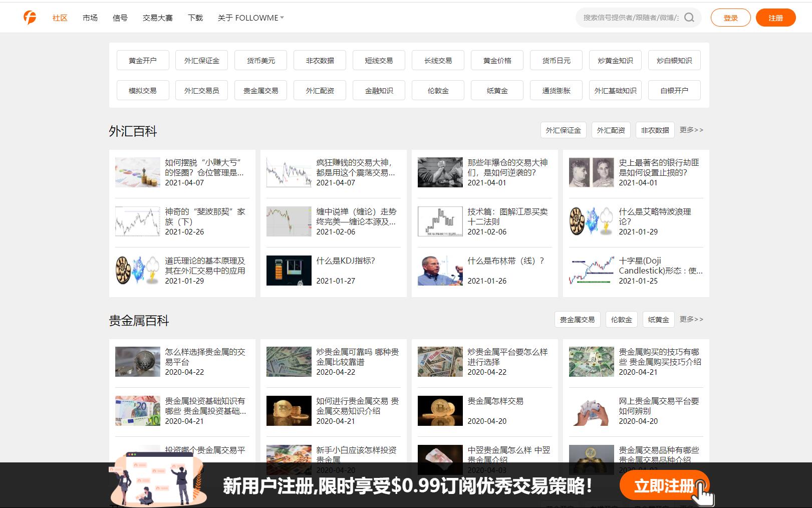
Task: Expand 更多>> in 外汇百科 section
Action: [x=691, y=130]
